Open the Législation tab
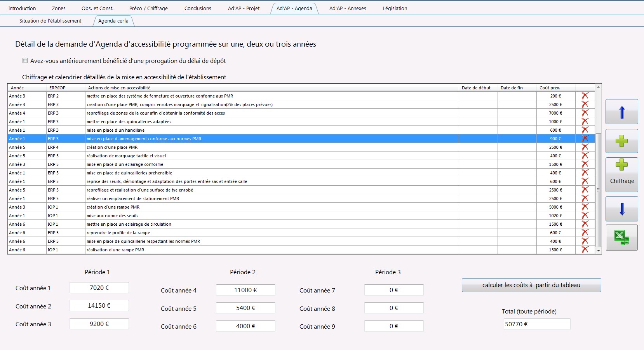The width and height of the screenshot is (644, 350). (x=395, y=8)
